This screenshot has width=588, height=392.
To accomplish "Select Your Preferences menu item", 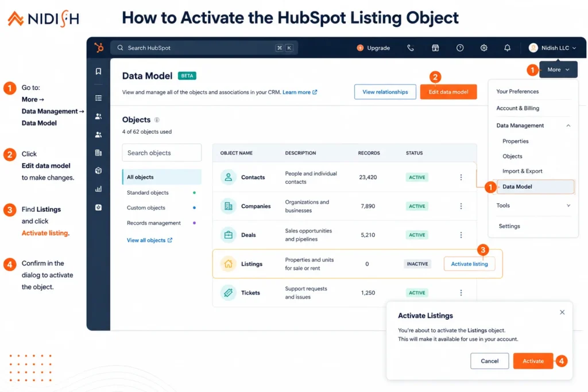I will [x=517, y=91].
